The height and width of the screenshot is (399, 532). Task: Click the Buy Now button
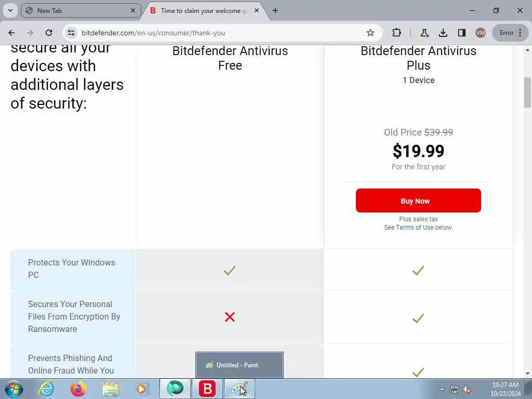[418, 201]
